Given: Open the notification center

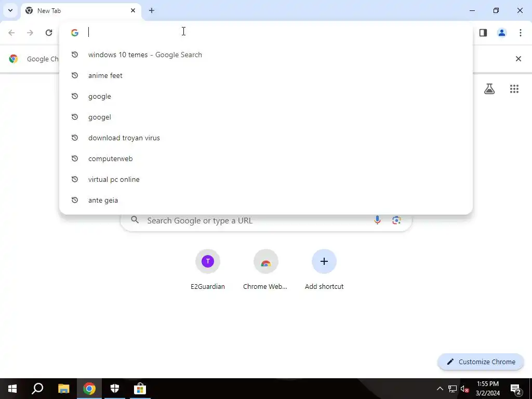Looking at the screenshot, I should pos(516,389).
